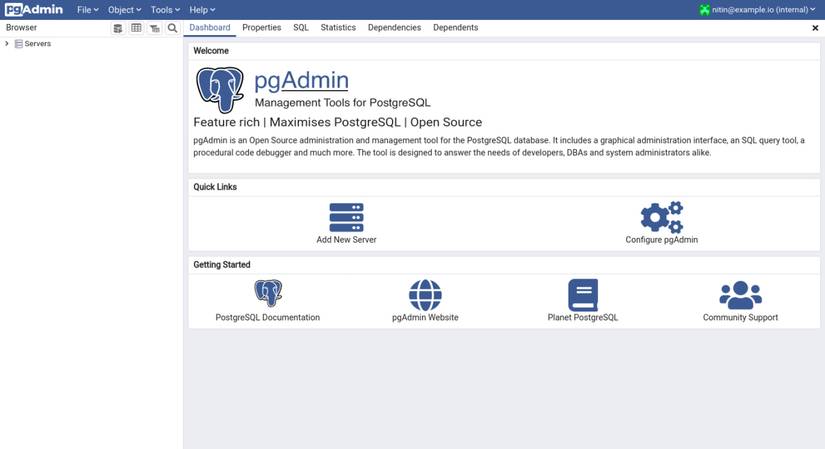This screenshot has height=449, width=825.
Task: Click the Servers group icon
Action: [x=18, y=44]
